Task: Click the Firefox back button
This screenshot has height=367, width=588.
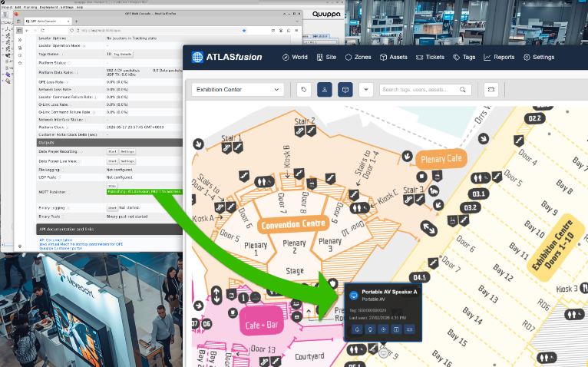Action: click(27, 31)
